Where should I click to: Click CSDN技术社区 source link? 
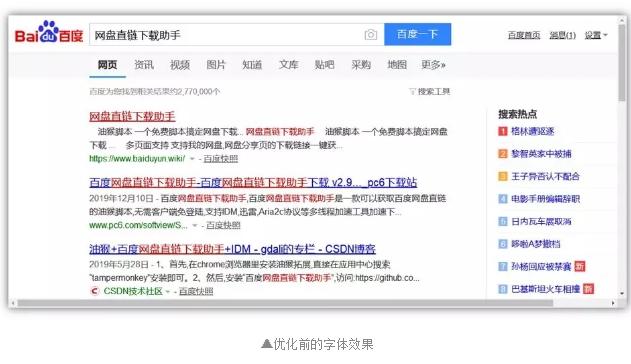pos(133,291)
